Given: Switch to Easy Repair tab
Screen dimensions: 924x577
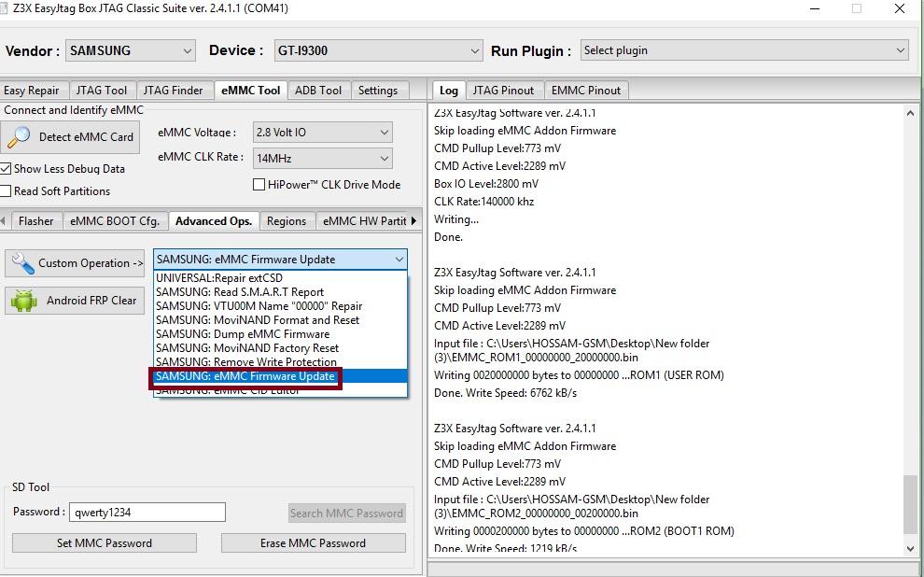Looking at the screenshot, I should point(33,91).
